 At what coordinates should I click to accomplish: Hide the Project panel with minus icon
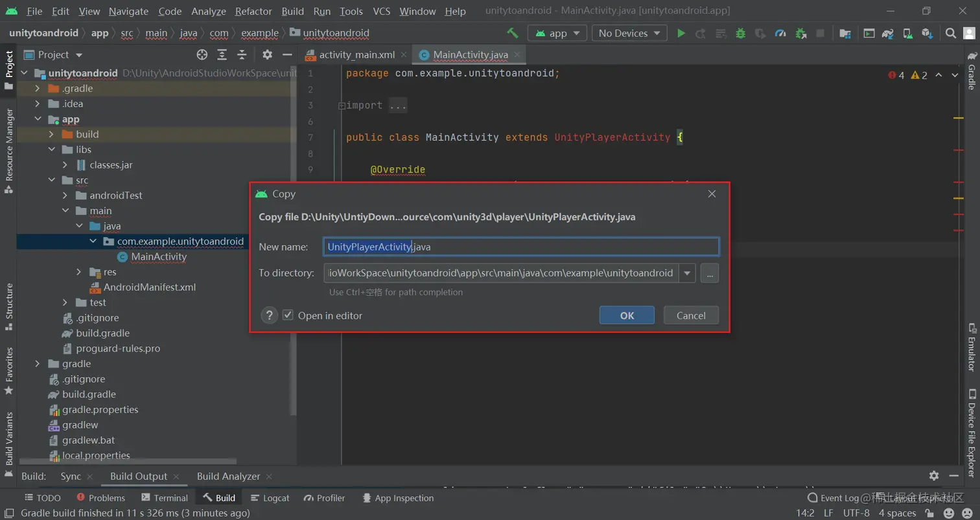[286, 54]
